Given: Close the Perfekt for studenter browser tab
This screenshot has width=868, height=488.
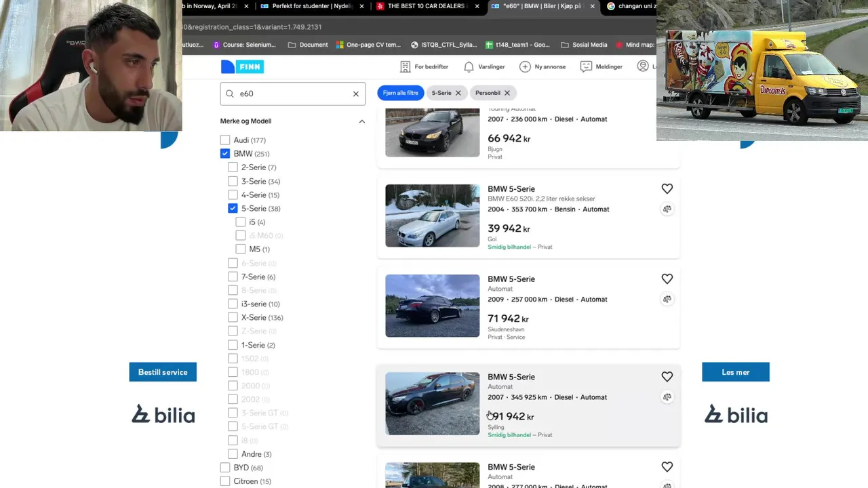Looking at the screenshot, I should (361, 6).
